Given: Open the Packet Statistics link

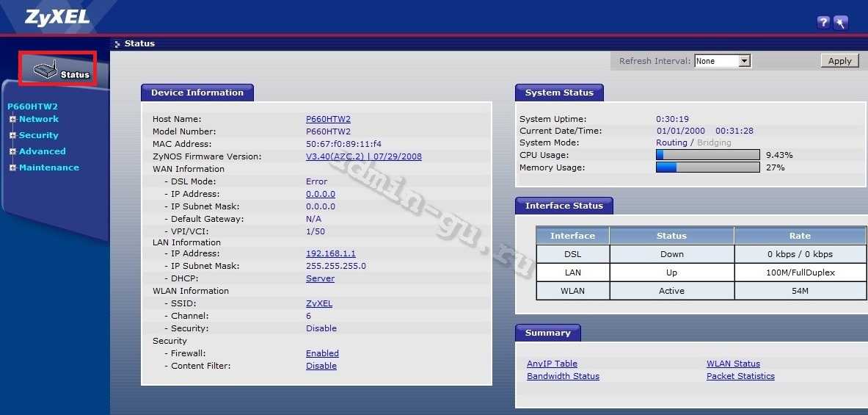Looking at the screenshot, I should 740,376.
